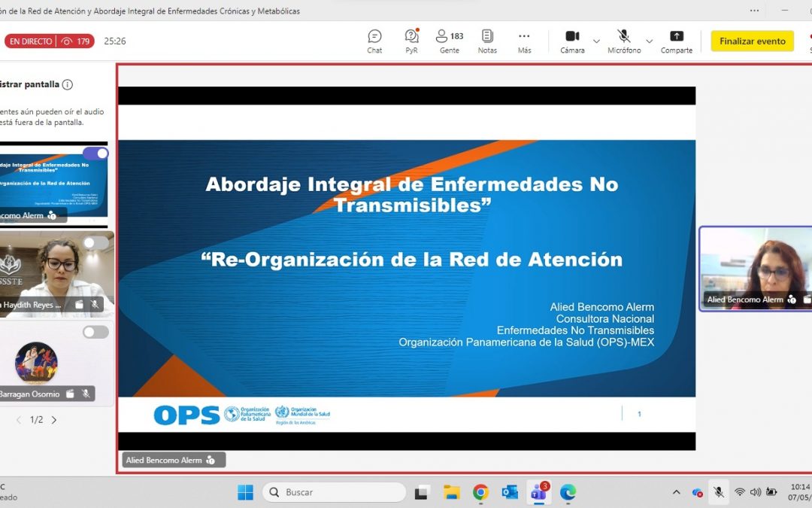Open Microsoft Edge from taskbar
This screenshot has height=508, width=812.
pyautogui.click(x=568, y=492)
